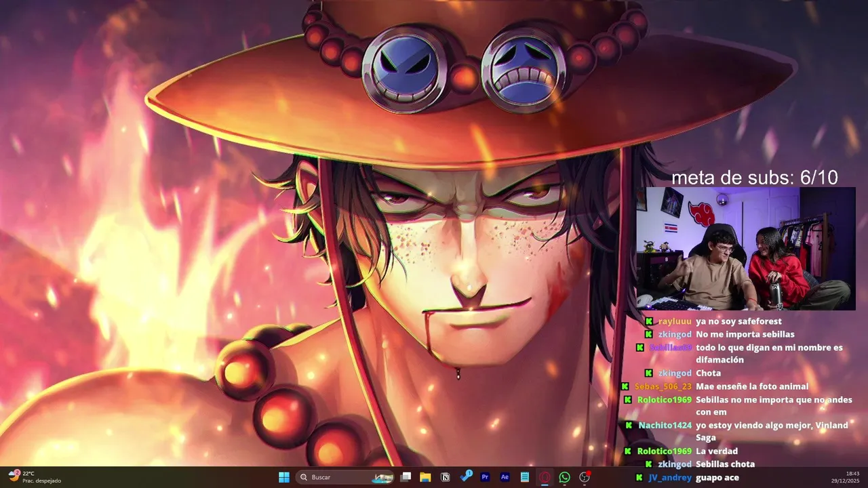Image resolution: width=868 pixels, height=488 pixels.
Task: Click username JV_andrey in chat
Action: point(670,477)
